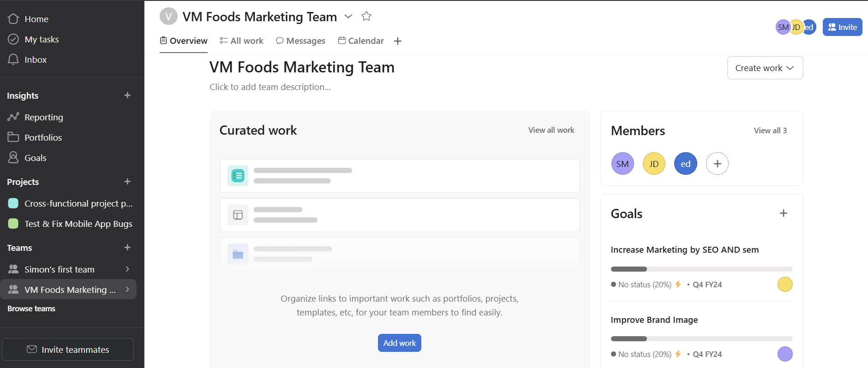Star VM Foods Marketing Team as favorite

point(366,16)
